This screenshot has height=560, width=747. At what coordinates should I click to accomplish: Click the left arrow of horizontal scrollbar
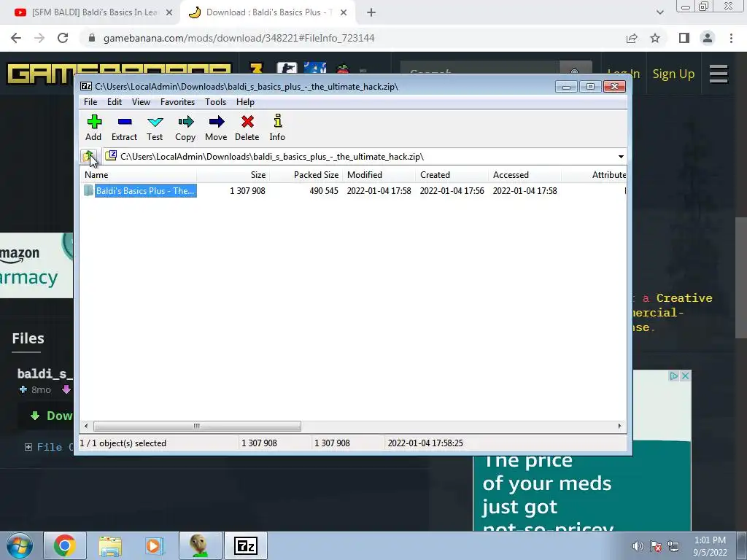(86, 426)
